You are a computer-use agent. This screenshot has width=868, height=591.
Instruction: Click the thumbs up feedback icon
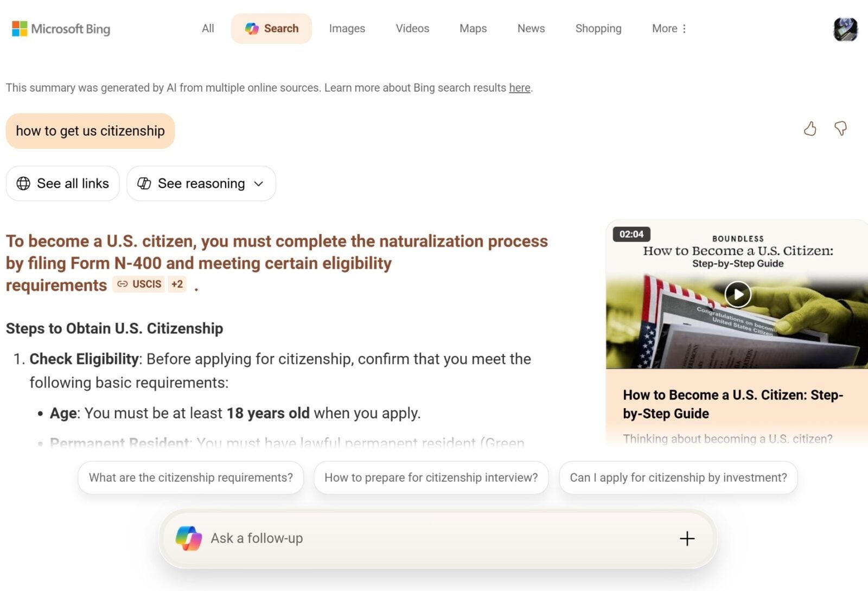tap(810, 129)
